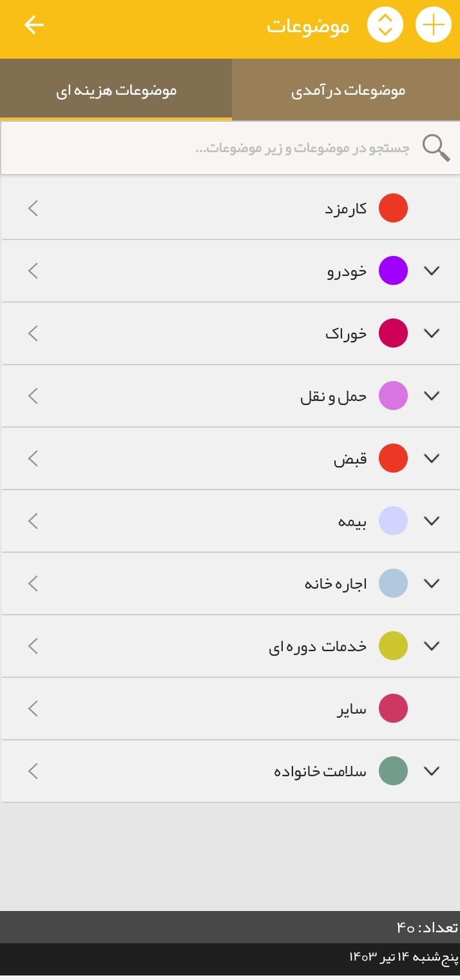This screenshot has width=460, height=980.
Task: Open the اجاره خانه category
Action: point(335,583)
